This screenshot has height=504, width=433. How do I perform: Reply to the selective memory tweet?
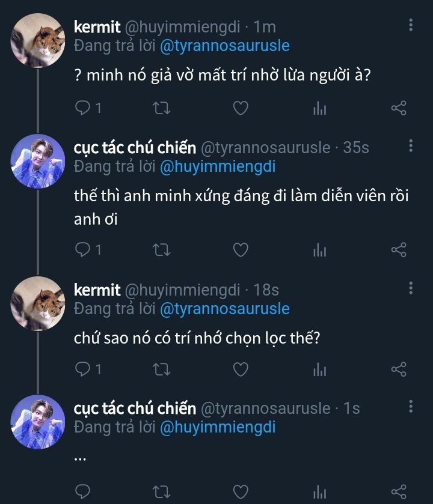coord(82,369)
